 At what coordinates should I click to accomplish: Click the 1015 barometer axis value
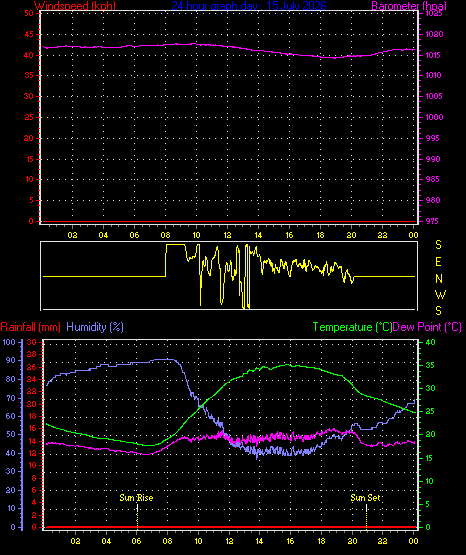434,55
